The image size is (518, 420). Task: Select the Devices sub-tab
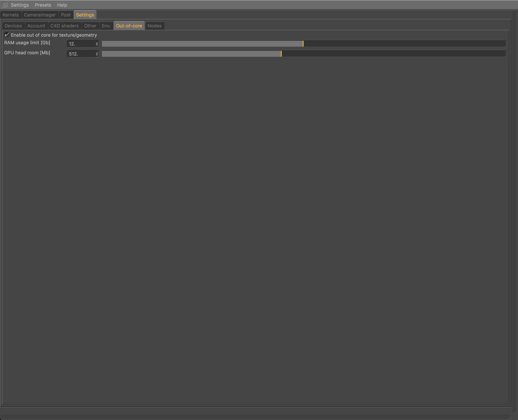[x=13, y=26]
